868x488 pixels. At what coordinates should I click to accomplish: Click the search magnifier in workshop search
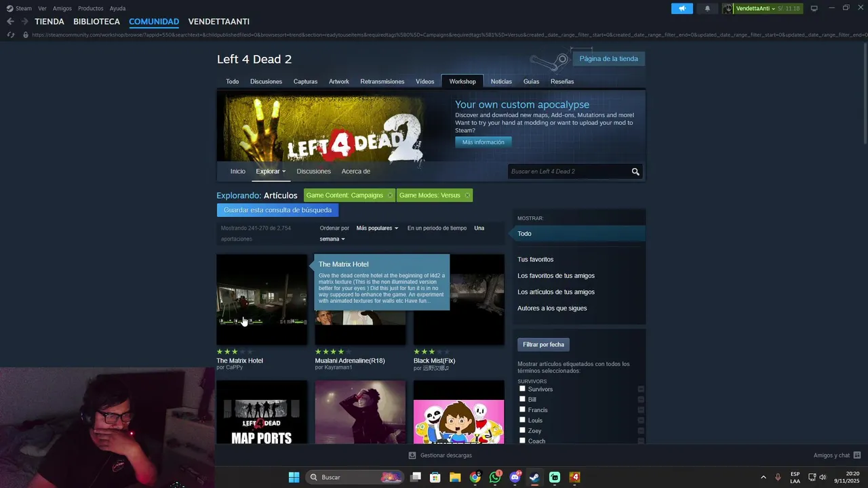tap(635, 171)
